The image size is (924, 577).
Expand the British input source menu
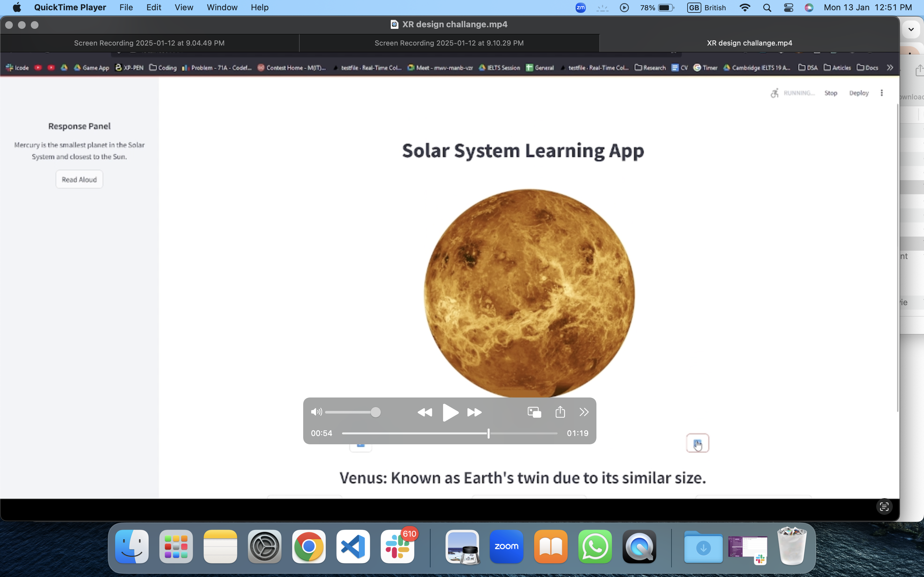(707, 8)
